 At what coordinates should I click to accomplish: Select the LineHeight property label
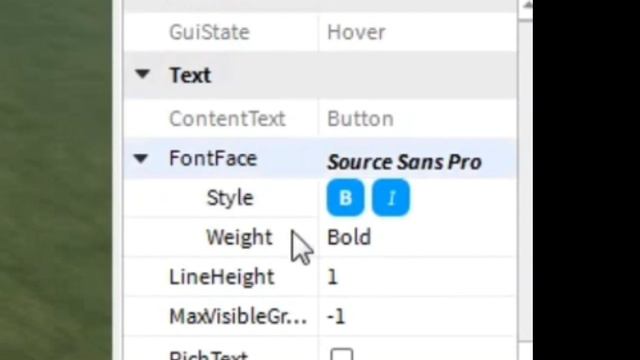point(222,277)
